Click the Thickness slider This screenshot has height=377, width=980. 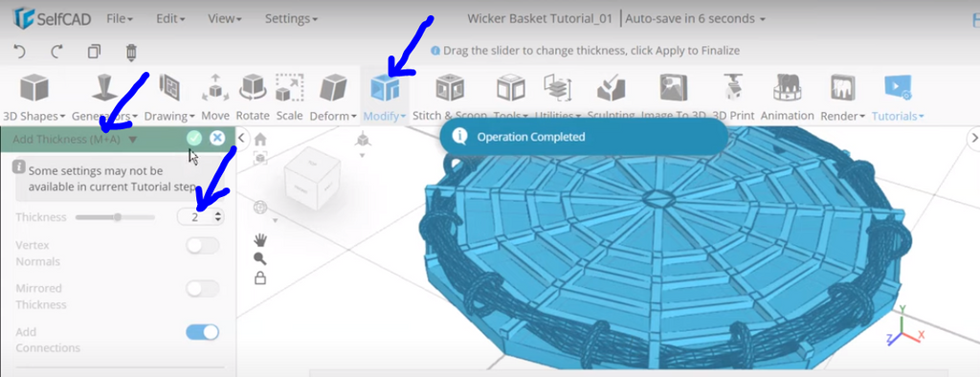115,217
